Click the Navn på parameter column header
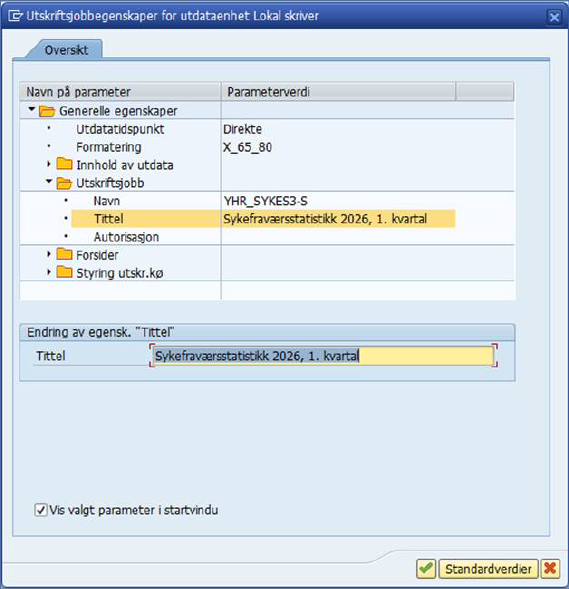569x589 pixels. tap(120, 92)
